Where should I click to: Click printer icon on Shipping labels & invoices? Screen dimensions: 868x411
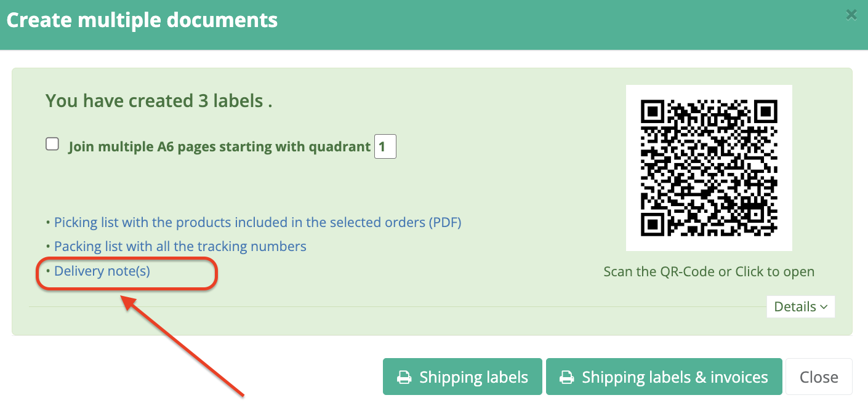click(x=566, y=377)
